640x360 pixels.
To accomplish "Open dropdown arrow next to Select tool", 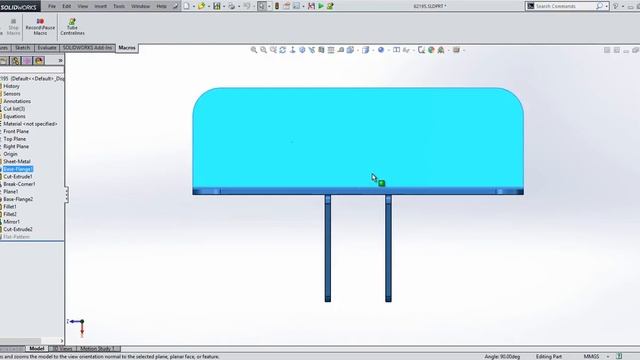I will coord(269,7).
